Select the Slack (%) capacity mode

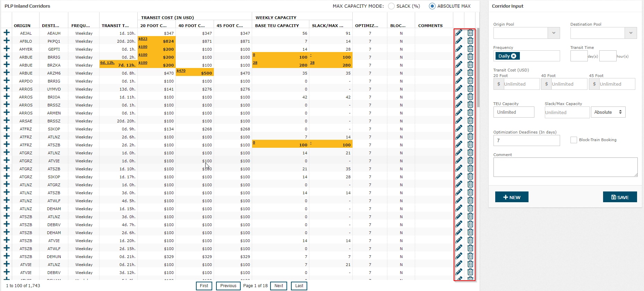[x=392, y=6]
